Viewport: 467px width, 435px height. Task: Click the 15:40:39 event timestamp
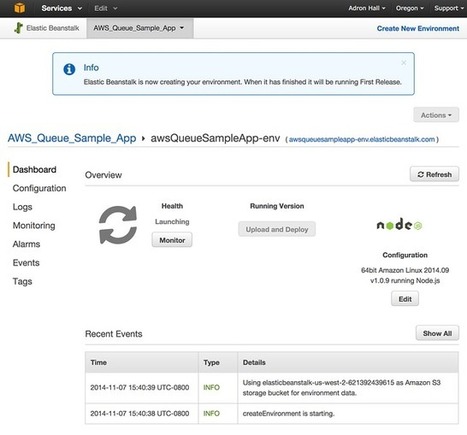[x=140, y=387]
